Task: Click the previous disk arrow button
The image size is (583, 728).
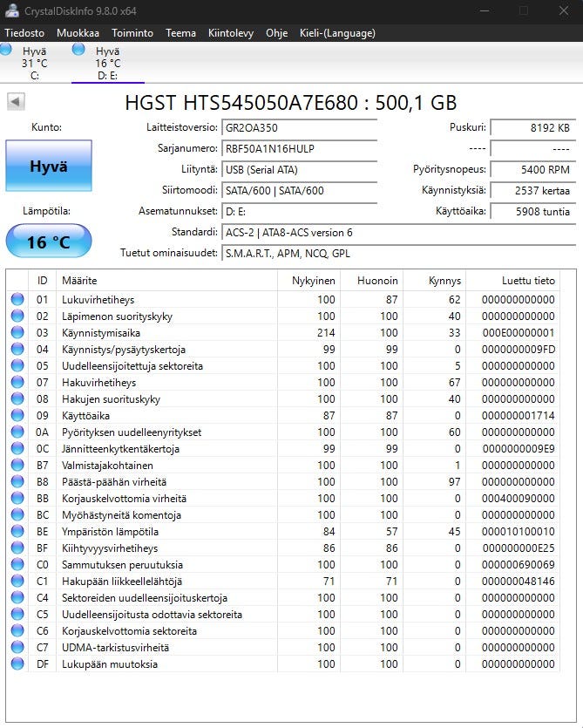Action: [x=16, y=102]
